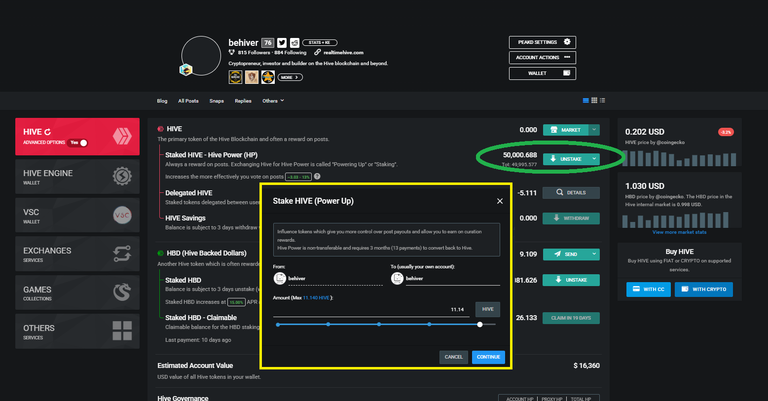Buy HIVE with CC button
This screenshot has height=401, width=768.
point(648,289)
